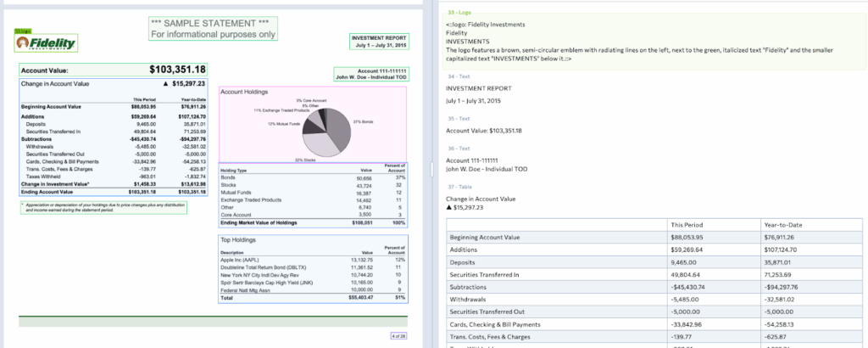868x348 pixels.
Task: Select the Top Holdings table region
Action: 312,272
